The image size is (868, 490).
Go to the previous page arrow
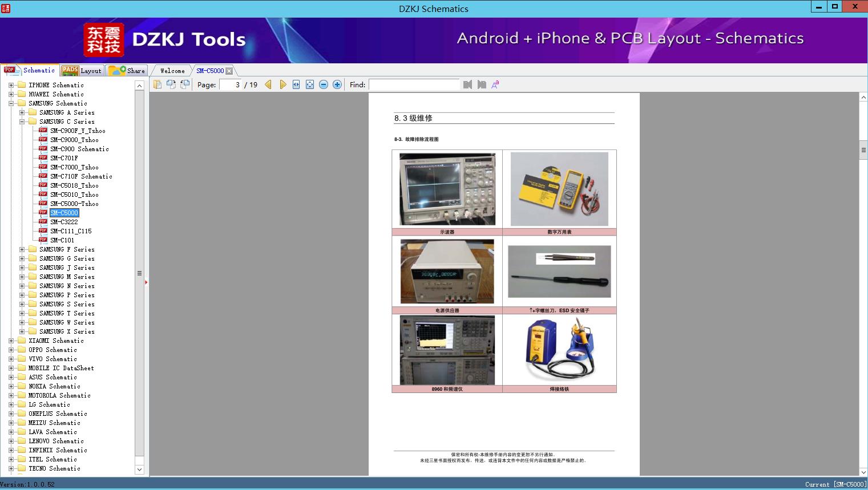tap(268, 84)
